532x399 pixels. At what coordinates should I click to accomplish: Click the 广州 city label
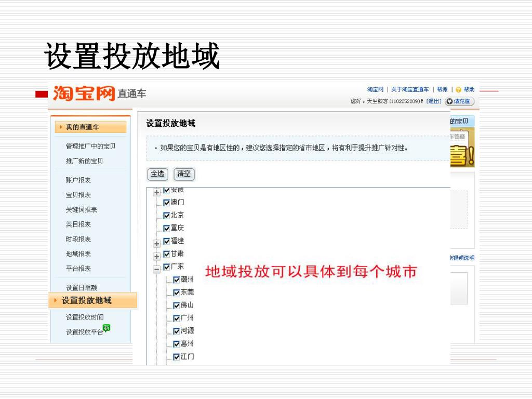(187, 318)
